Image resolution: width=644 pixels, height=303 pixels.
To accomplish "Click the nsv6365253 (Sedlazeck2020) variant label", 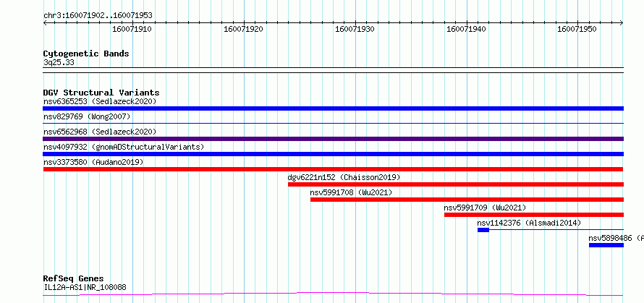I will [x=100, y=101].
